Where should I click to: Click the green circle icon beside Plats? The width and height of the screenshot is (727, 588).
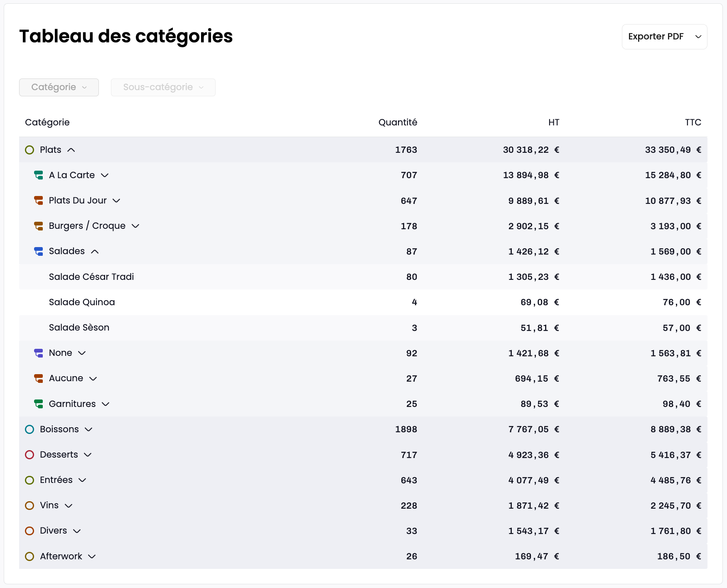[x=29, y=150]
